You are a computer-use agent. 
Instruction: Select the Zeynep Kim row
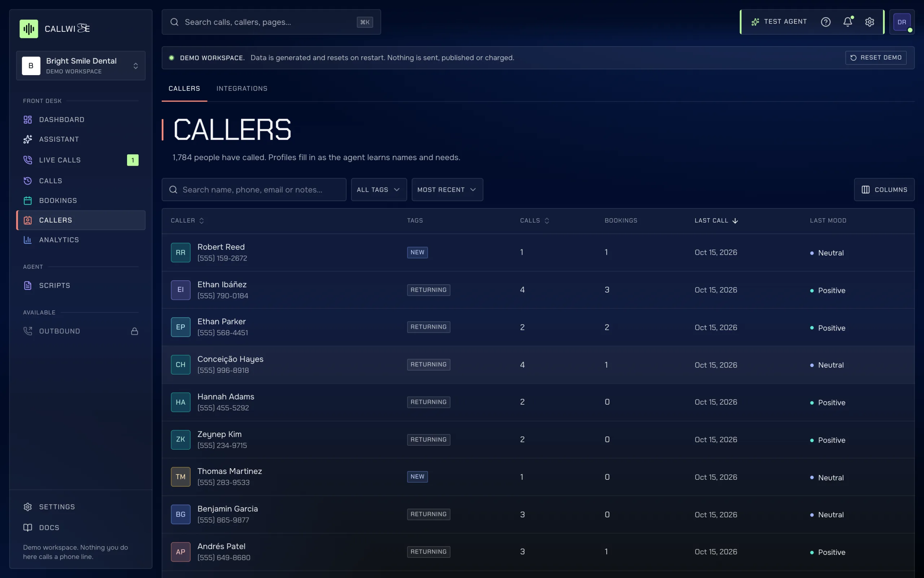(x=538, y=440)
